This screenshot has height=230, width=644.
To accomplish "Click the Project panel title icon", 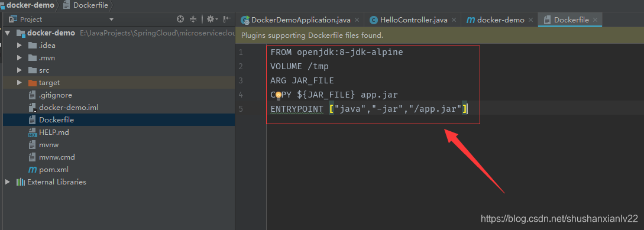I will (13, 19).
